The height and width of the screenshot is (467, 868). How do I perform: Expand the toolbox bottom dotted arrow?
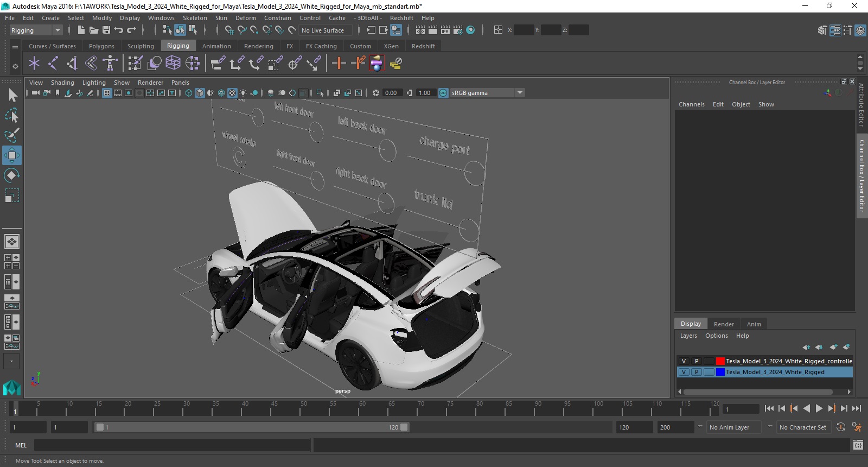(x=12, y=361)
